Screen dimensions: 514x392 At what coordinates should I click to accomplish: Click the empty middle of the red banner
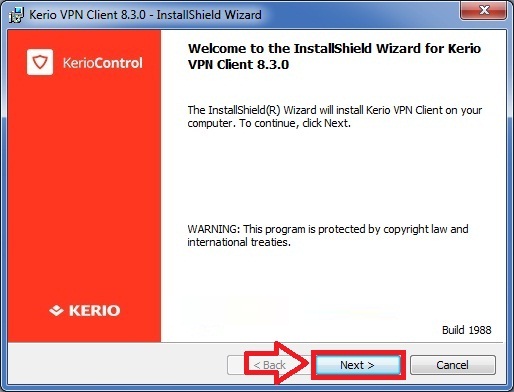tap(84, 187)
